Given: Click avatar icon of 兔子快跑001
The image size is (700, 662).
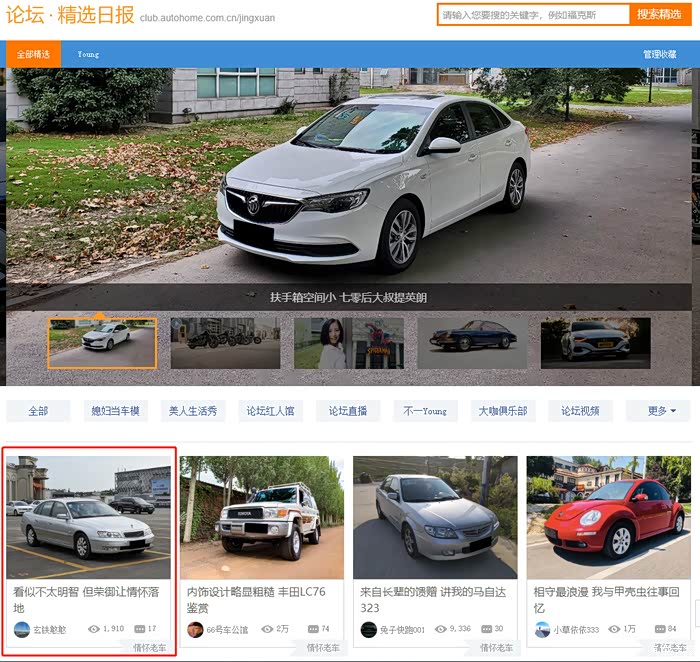Looking at the screenshot, I should pos(368,629).
